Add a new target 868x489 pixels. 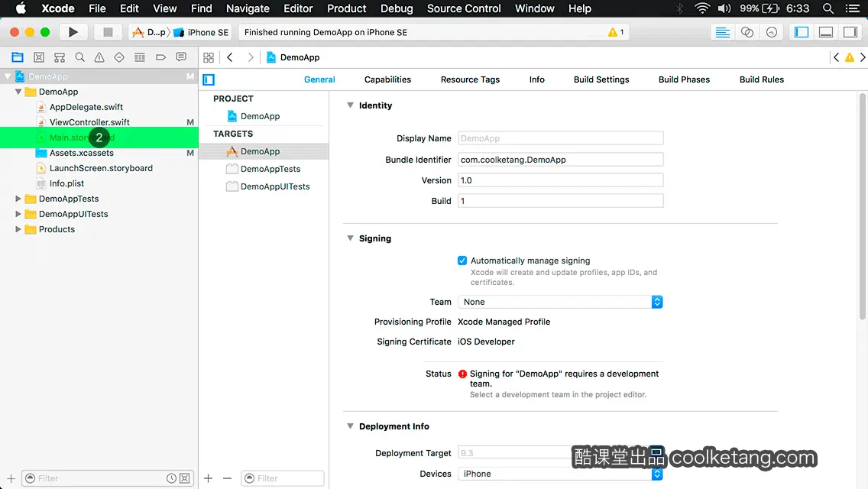tap(208, 478)
